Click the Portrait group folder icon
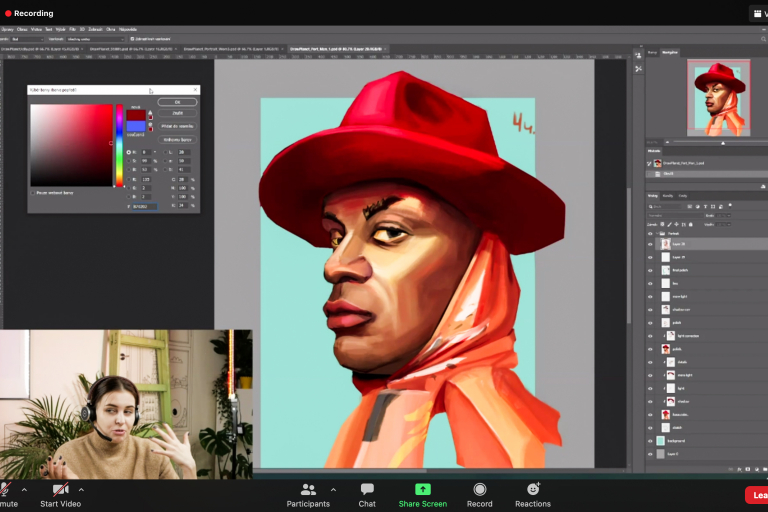768x512 pixels. tap(662, 233)
